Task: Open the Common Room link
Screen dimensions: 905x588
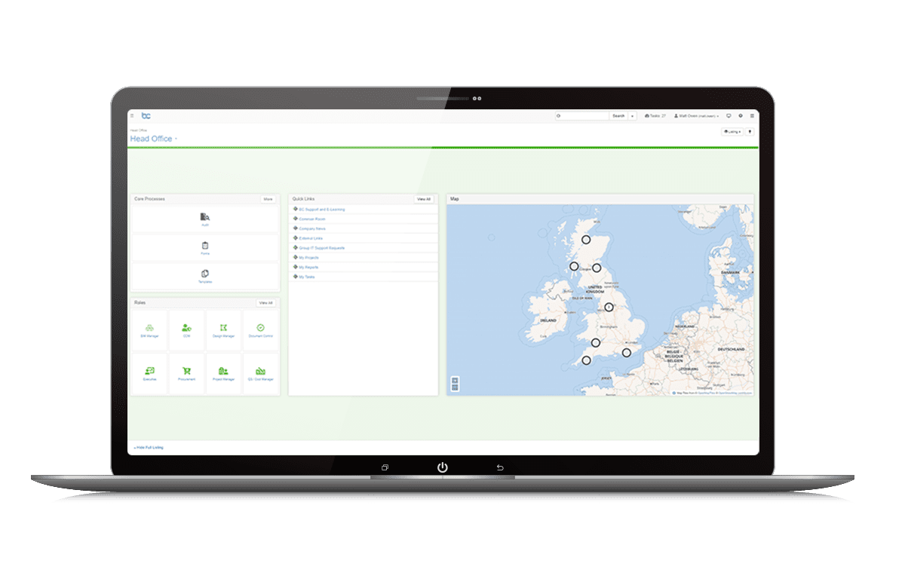Action: pos(312,219)
